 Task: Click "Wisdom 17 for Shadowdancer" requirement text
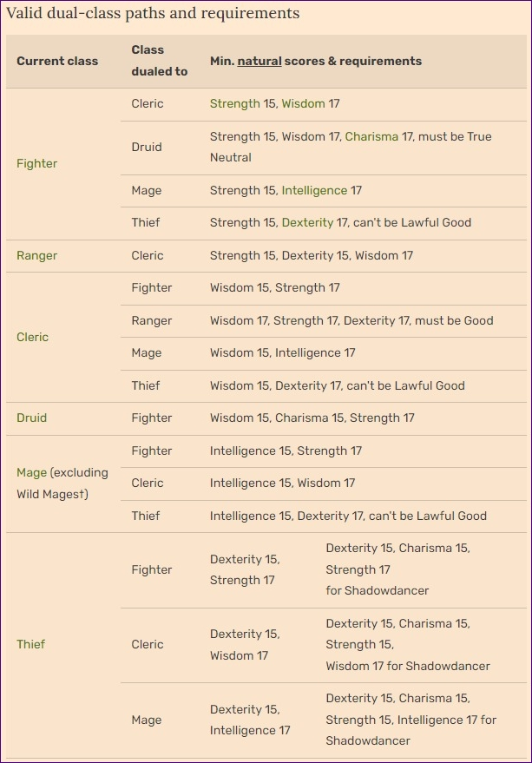(408, 666)
